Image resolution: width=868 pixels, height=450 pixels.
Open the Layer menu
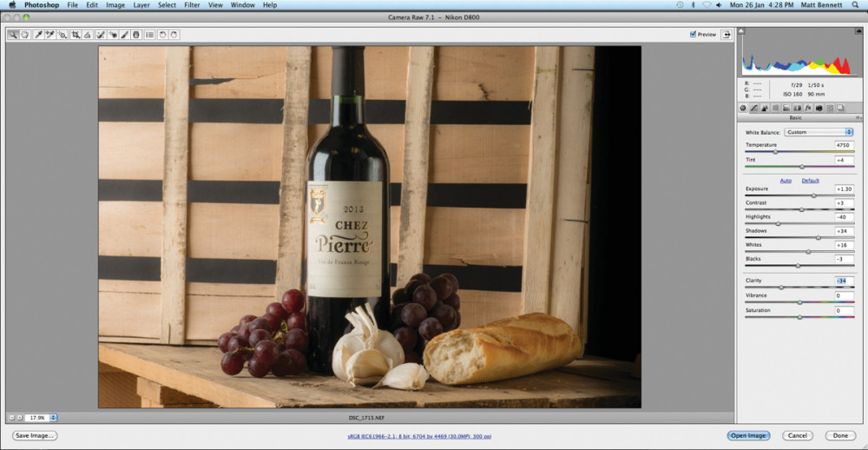[141, 5]
